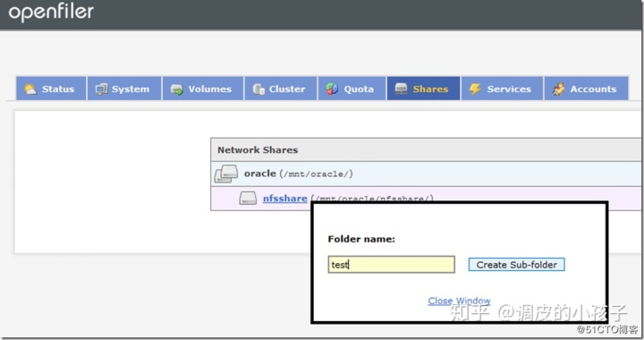644x340 pixels.
Task: Switch to the System tab
Action: click(124, 89)
